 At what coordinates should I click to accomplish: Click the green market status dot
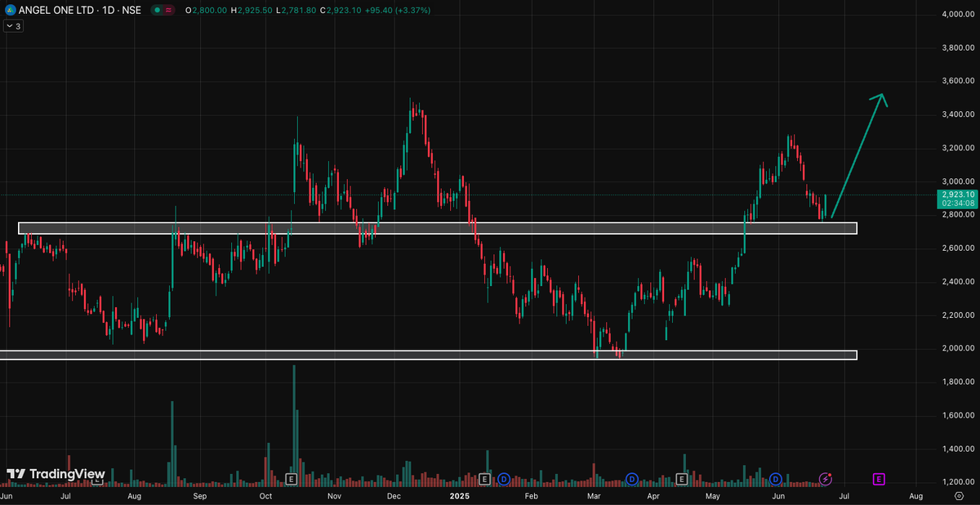pos(156,11)
